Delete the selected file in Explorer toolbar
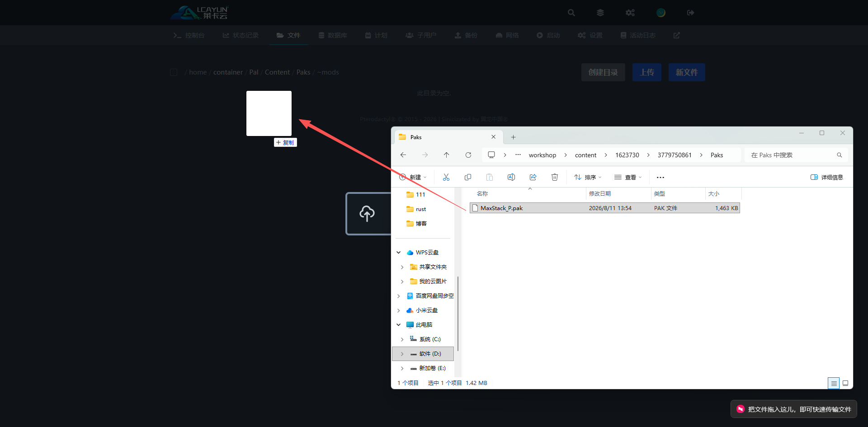868x427 pixels. pos(555,177)
